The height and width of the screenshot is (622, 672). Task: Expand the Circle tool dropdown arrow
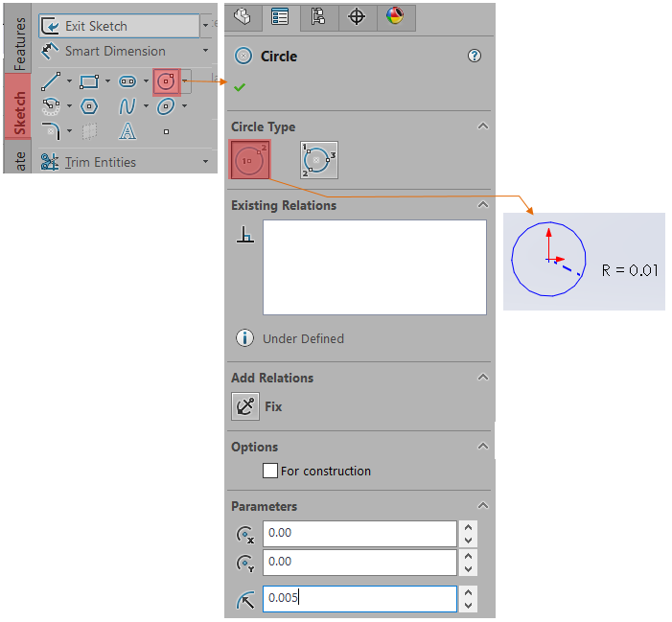pos(185,81)
